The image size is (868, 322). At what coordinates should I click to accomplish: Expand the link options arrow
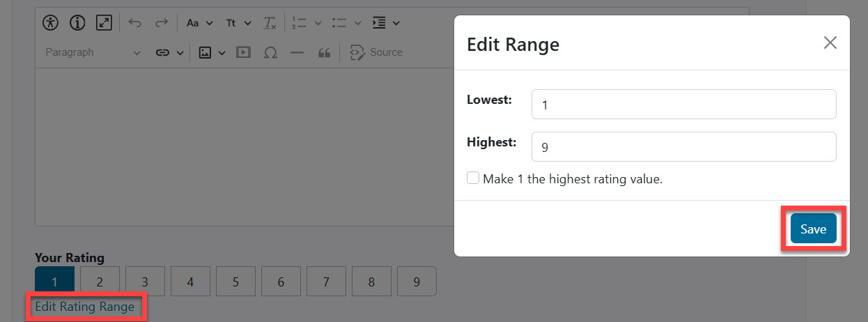(x=180, y=52)
